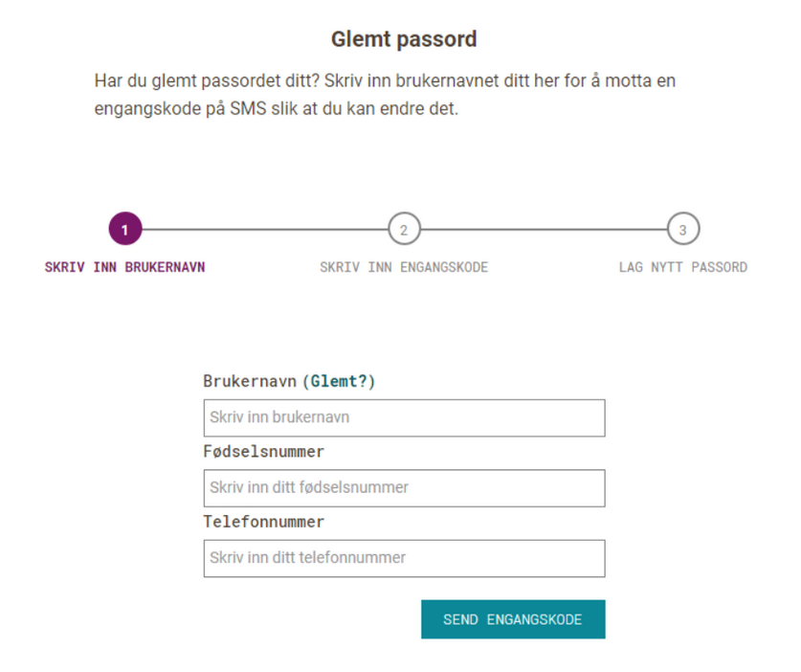
Task: Click the 'Telefonnummer' field label
Action: pyautogui.click(x=263, y=522)
